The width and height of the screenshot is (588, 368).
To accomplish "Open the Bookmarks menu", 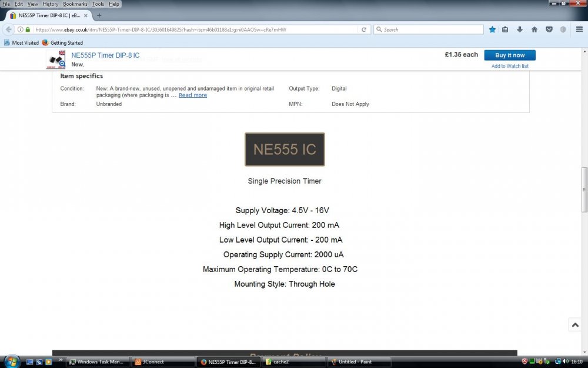I will 75,4.
